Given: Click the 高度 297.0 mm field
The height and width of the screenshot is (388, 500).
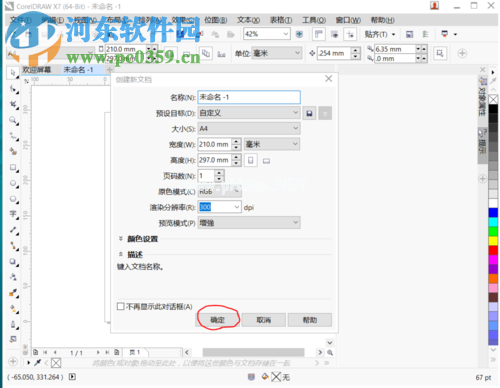Looking at the screenshot, I should click(x=215, y=160).
